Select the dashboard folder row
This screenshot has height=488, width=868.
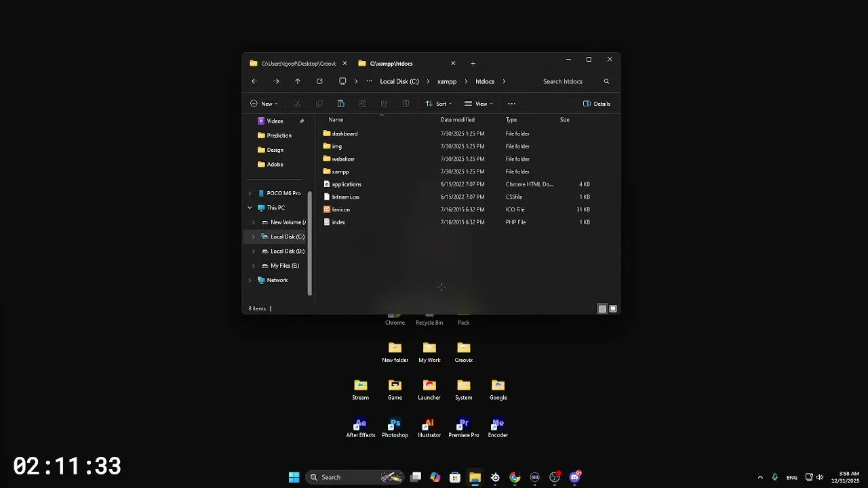458,134
